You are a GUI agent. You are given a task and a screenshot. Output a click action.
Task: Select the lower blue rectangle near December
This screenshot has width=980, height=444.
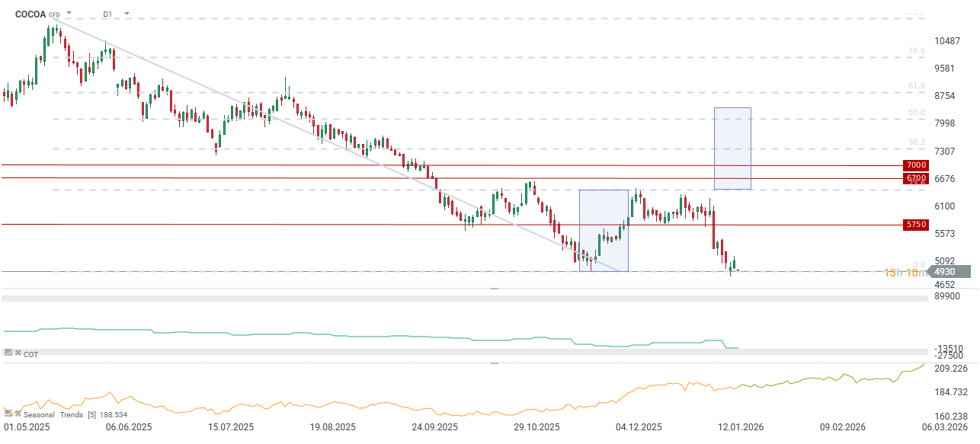point(604,230)
